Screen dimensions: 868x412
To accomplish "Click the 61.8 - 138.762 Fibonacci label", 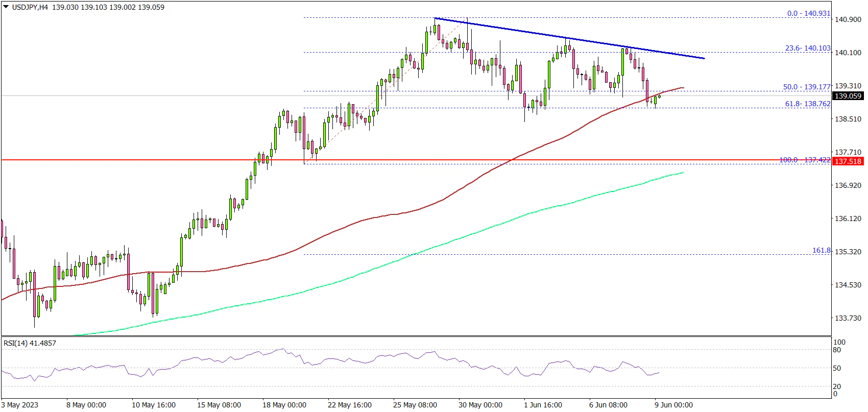I will pyautogui.click(x=807, y=104).
